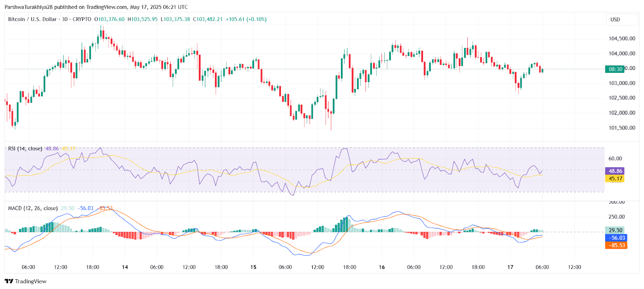Click the 104,500.00 price axis label
Viewport: 644px width, 289px height.
point(622,39)
